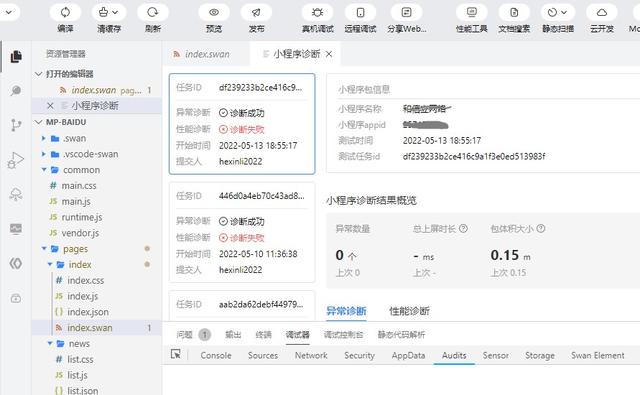This screenshot has width=640, height=395.
Task: Open the explorer files sidebar icon
Action: (16, 56)
